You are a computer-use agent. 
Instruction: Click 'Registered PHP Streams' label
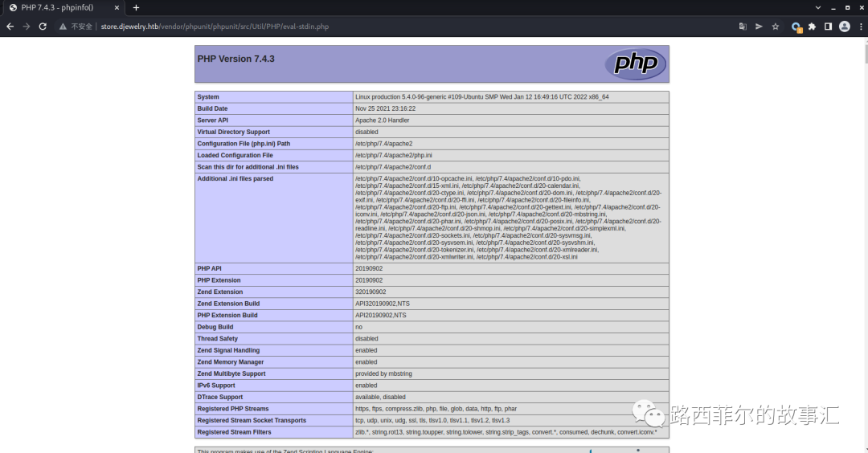[x=233, y=408]
